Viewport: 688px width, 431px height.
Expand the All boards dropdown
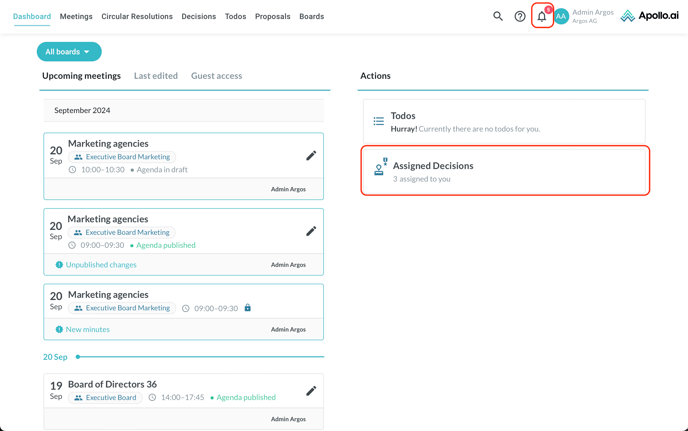click(x=69, y=52)
